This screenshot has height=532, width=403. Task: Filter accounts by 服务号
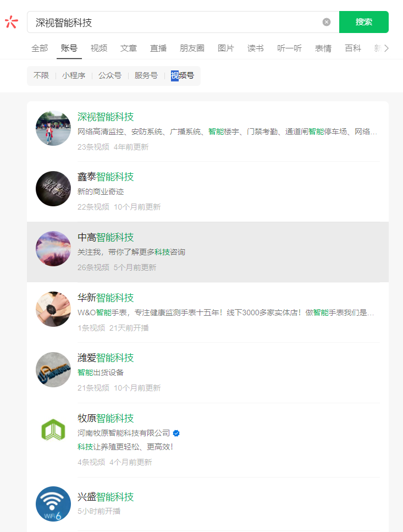click(x=146, y=76)
